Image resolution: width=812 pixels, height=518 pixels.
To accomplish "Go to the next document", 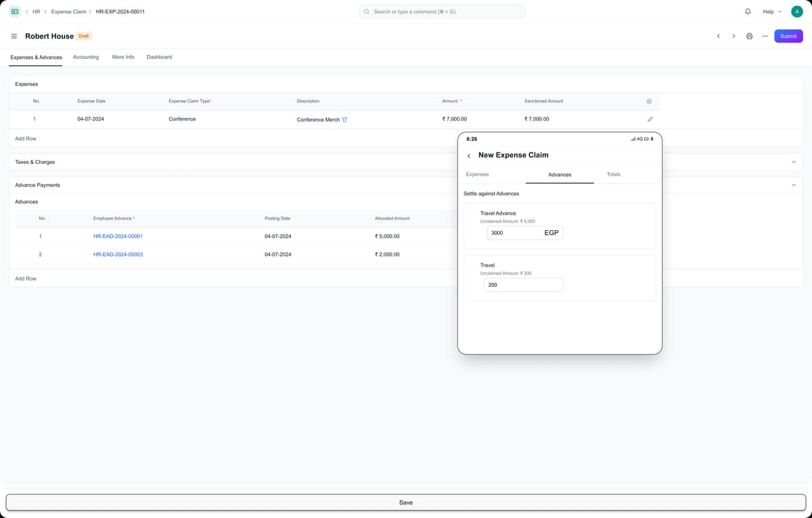I will click(734, 36).
